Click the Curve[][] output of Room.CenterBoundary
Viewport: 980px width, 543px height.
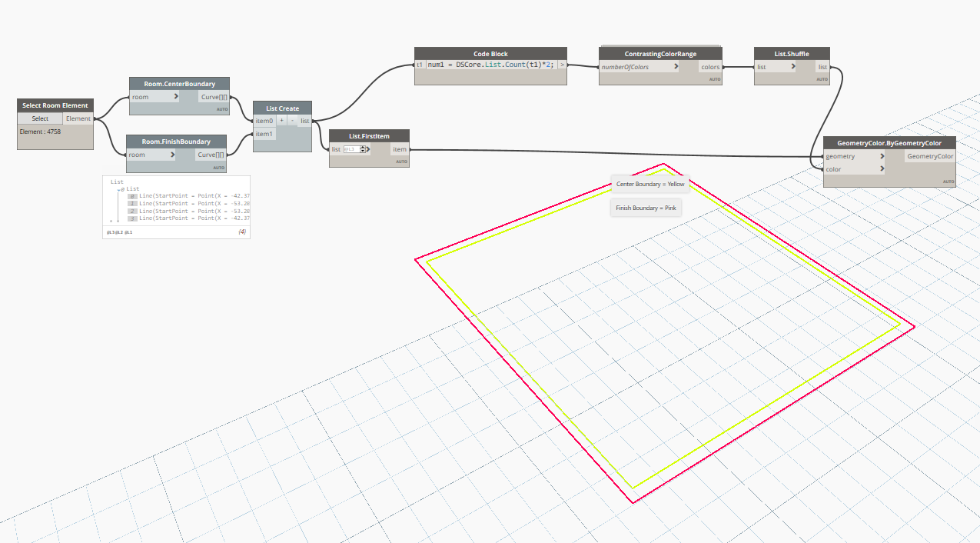pyautogui.click(x=214, y=97)
